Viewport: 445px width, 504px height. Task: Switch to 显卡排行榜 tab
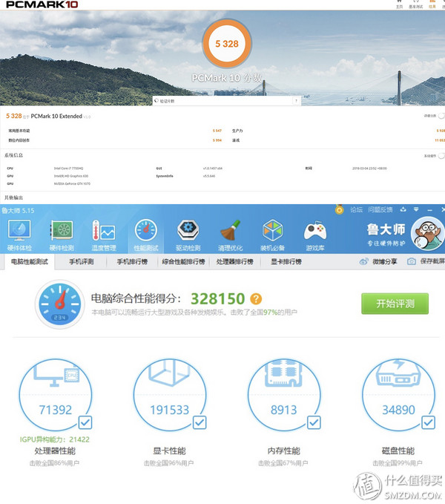coord(286,261)
